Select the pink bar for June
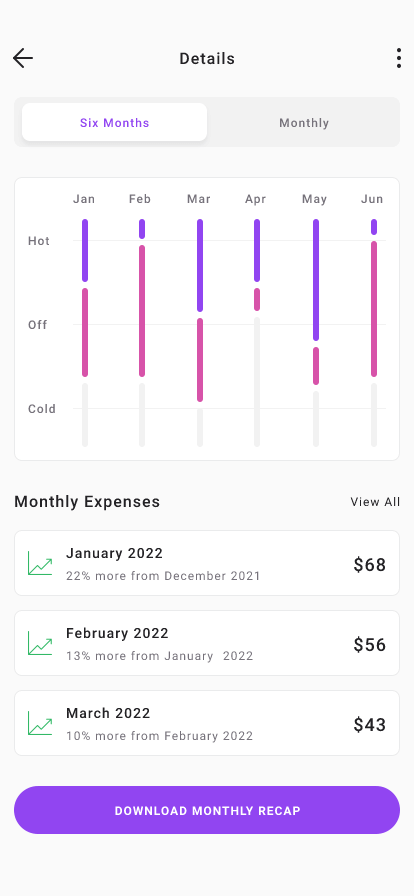 point(374,309)
